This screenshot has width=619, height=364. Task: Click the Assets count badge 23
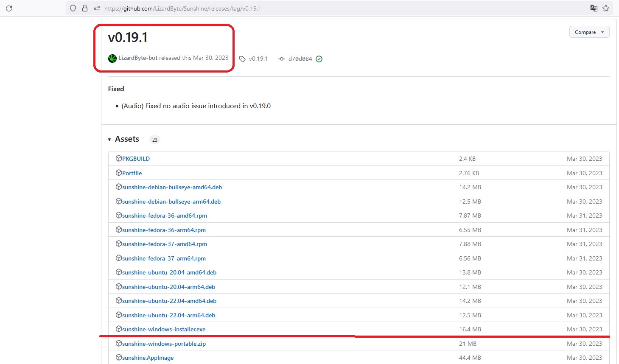[155, 140]
